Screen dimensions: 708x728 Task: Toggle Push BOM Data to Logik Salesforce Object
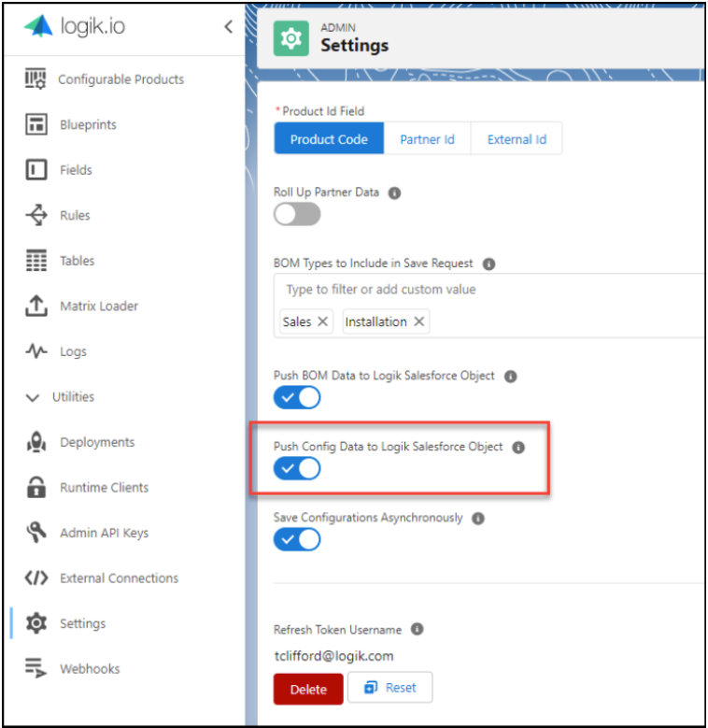coord(297,397)
